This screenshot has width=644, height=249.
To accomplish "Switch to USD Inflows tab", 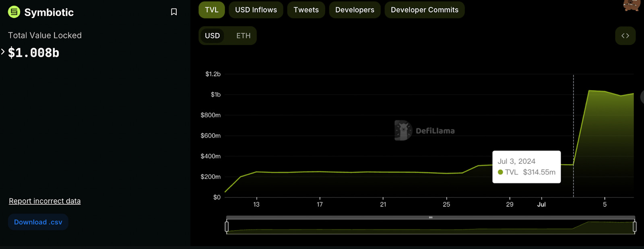I will [256, 10].
